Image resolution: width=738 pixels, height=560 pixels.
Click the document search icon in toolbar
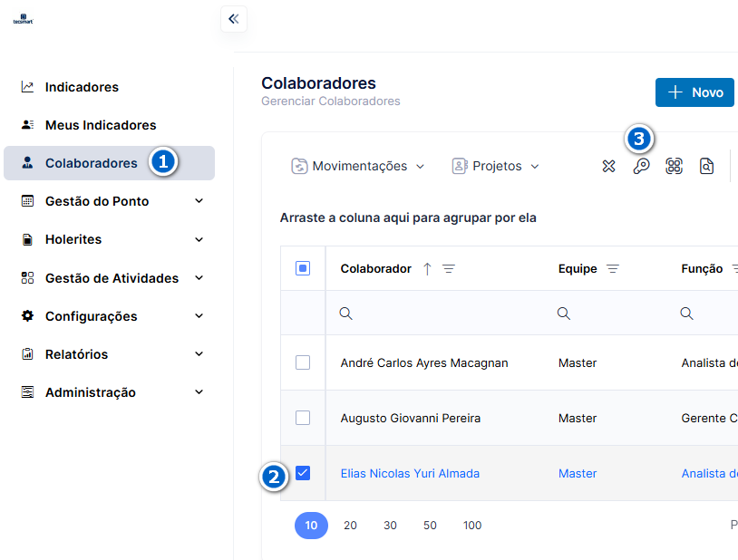[x=706, y=166]
